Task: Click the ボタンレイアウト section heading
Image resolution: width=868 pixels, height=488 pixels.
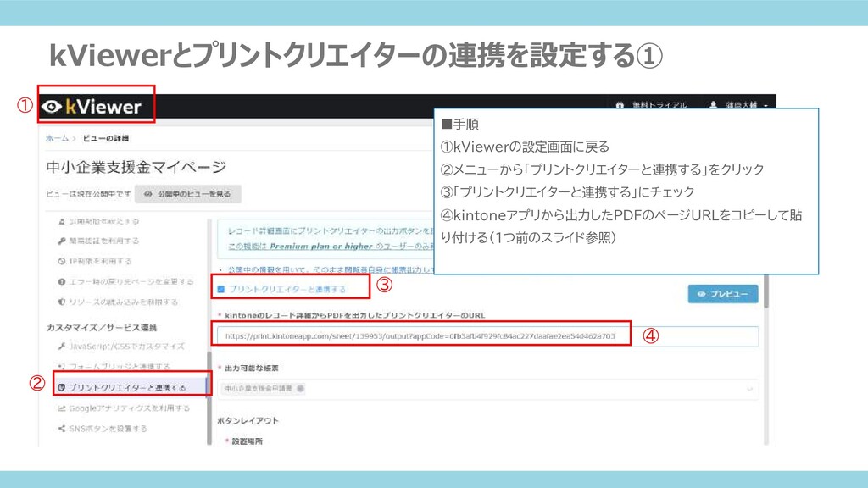Action: [248, 420]
